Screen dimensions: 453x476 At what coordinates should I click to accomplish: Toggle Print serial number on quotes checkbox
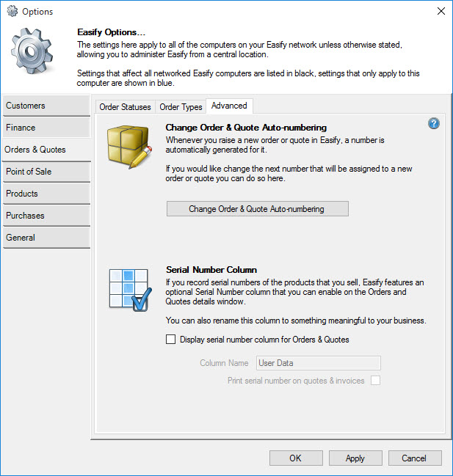tap(375, 380)
